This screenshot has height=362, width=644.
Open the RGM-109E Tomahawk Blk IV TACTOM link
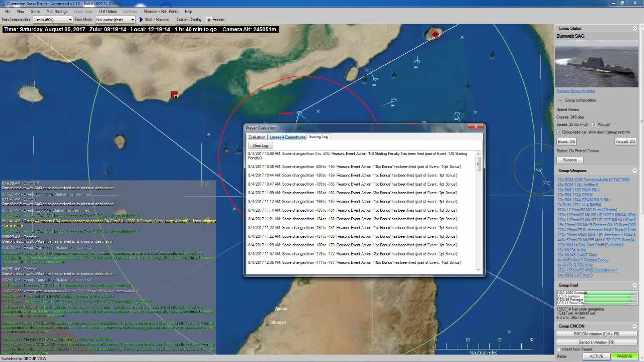tap(593, 179)
